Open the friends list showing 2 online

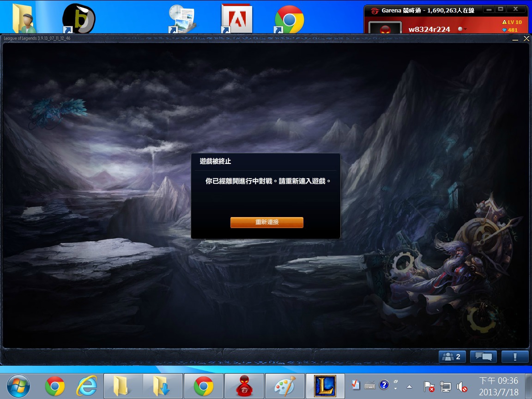[x=452, y=357]
